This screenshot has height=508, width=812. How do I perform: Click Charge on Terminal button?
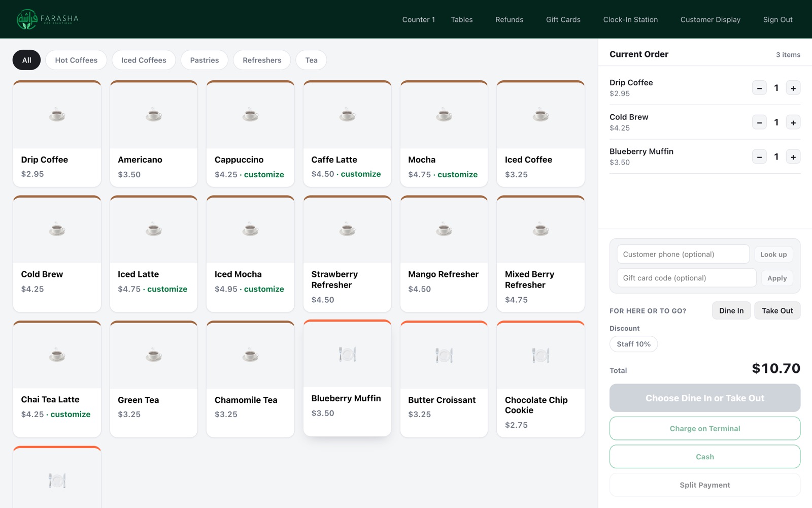tap(705, 428)
